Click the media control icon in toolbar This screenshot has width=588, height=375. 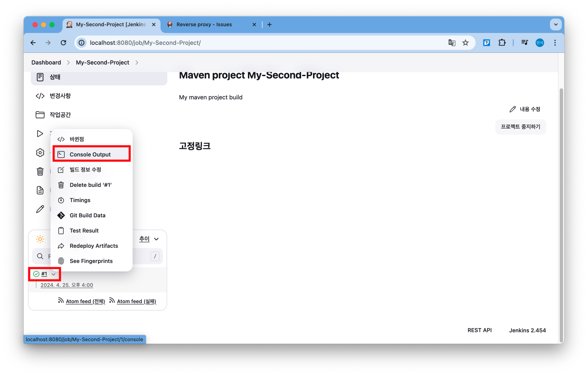coord(525,43)
